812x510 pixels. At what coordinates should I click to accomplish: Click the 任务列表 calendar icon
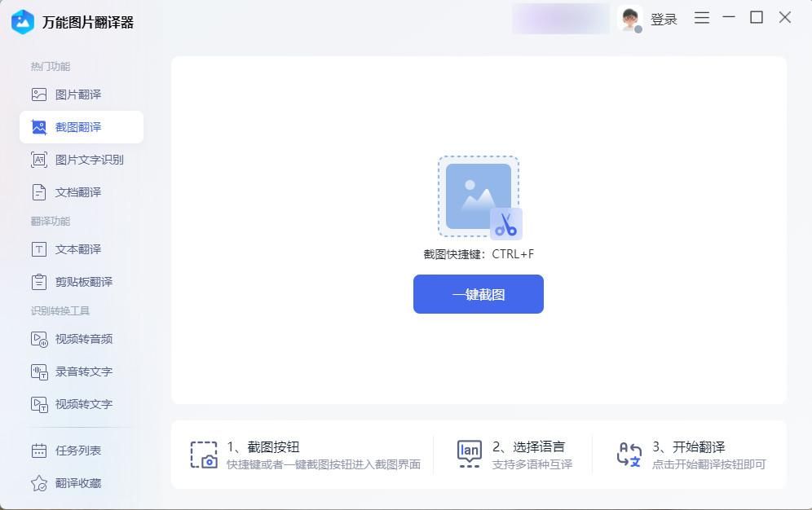(39, 451)
